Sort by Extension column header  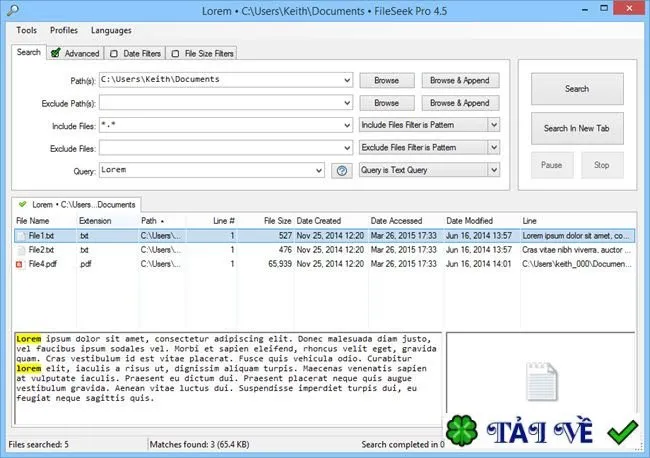click(107, 221)
